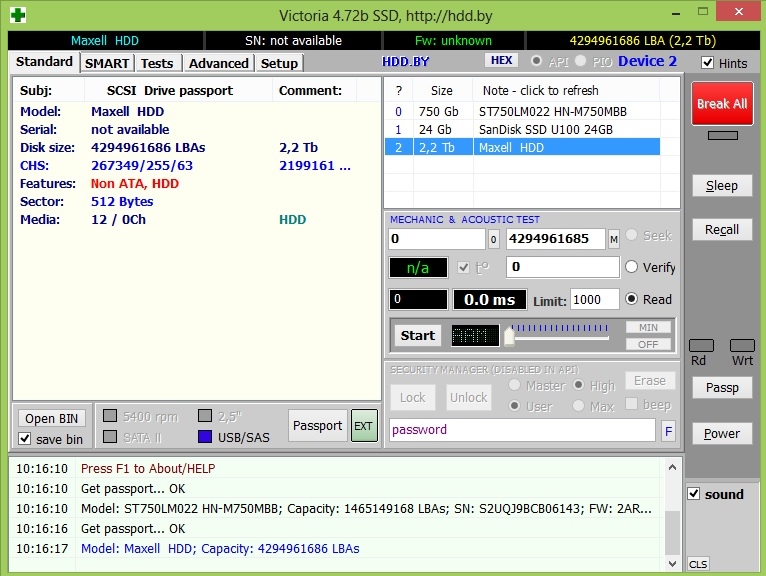
Task: Click the AAM slider handle
Action: pyautogui.click(x=509, y=336)
